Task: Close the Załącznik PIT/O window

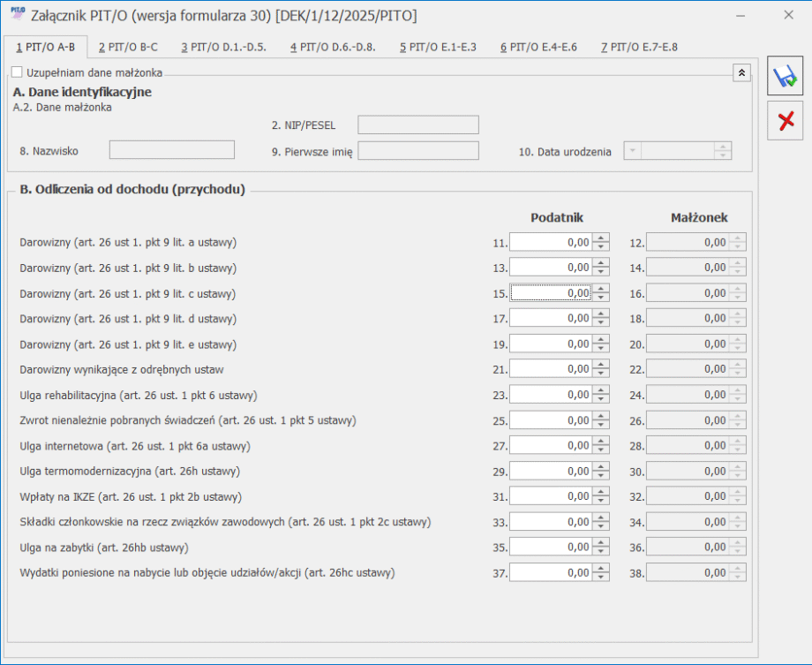Action: [x=788, y=15]
